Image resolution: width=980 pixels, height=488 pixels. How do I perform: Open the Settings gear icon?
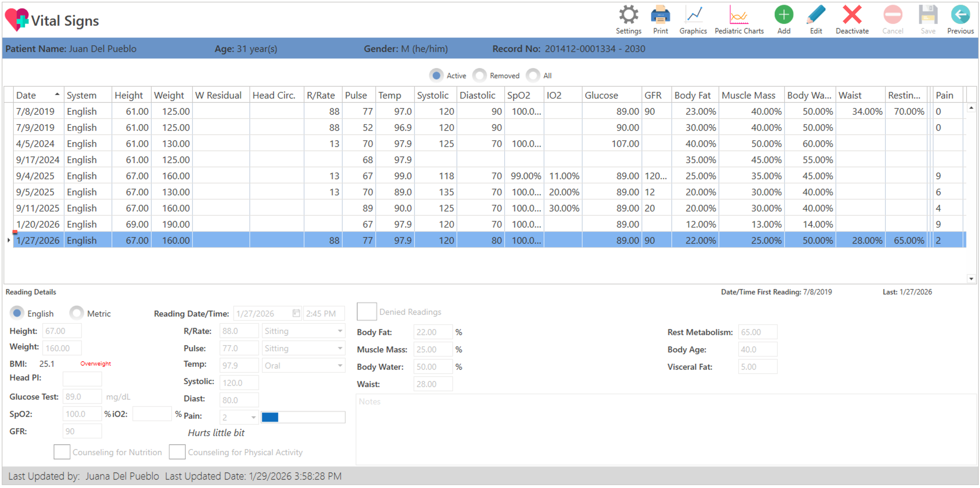628,16
